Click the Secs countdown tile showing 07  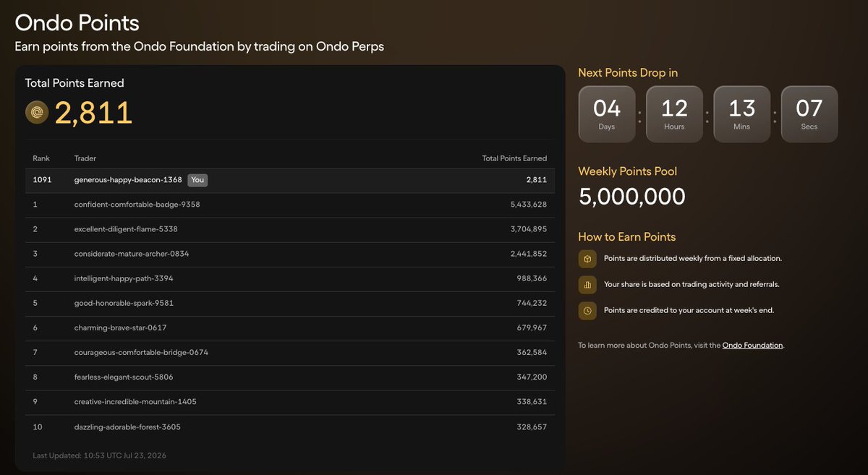click(x=809, y=114)
